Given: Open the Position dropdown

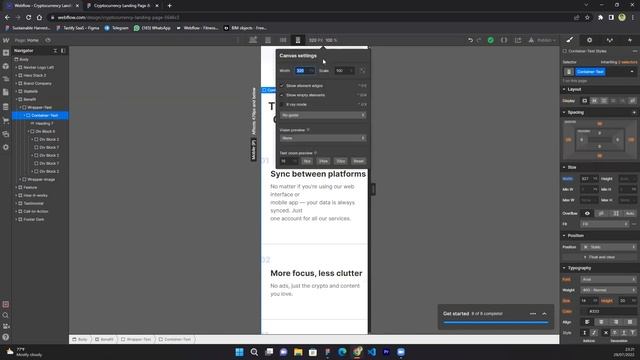Looking at the screenshot, I should point(609,247).
